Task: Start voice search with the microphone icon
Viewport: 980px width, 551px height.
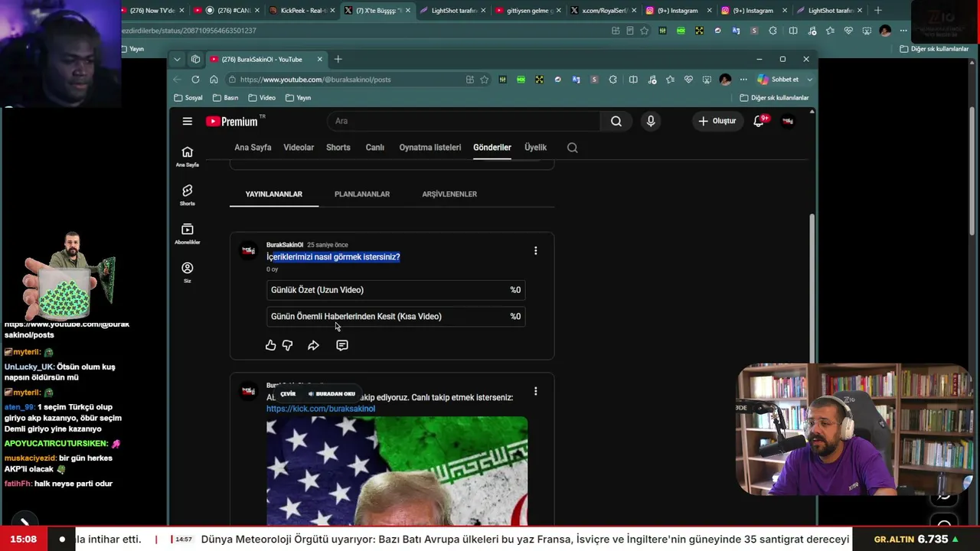Action: [651, 121]
